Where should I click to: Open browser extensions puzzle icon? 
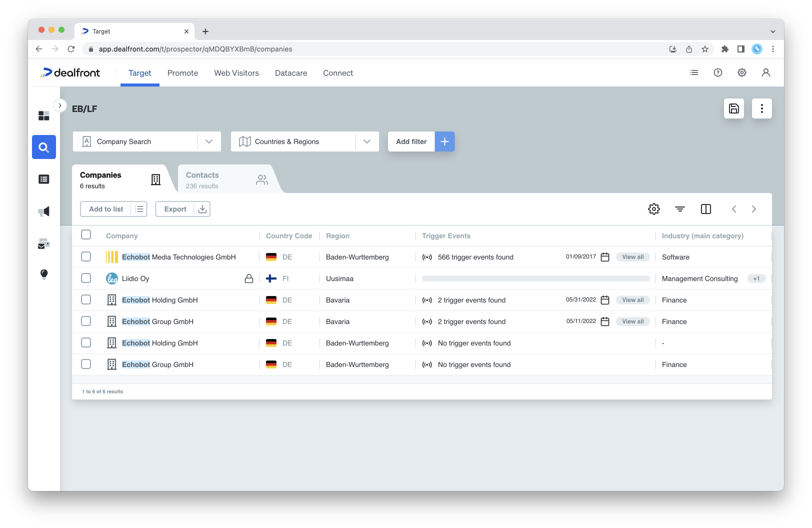725,49
